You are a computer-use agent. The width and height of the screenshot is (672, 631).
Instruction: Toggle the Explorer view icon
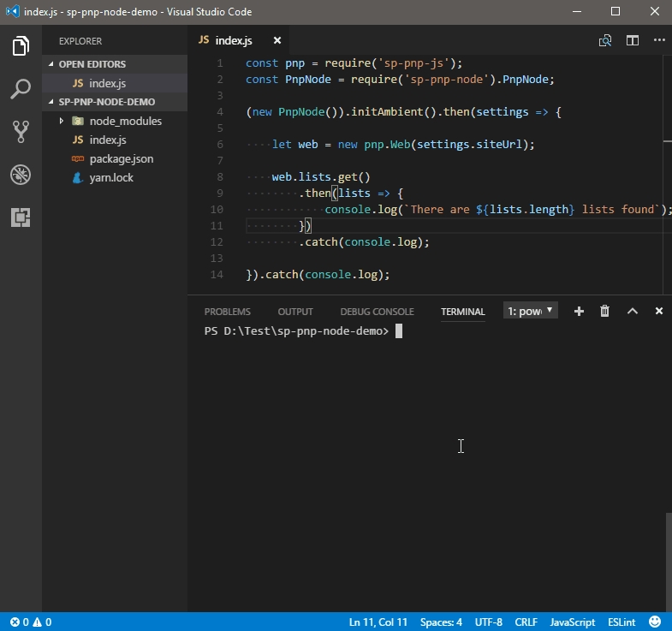[x=21, y=45]
